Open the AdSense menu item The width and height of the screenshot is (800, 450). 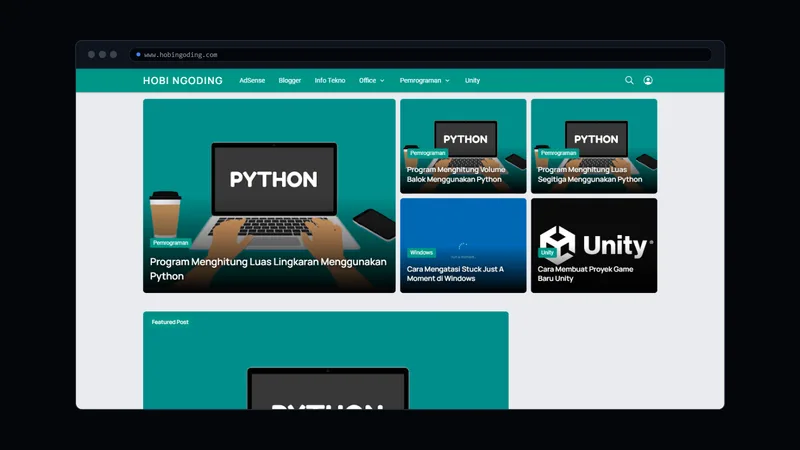point(252,81)
